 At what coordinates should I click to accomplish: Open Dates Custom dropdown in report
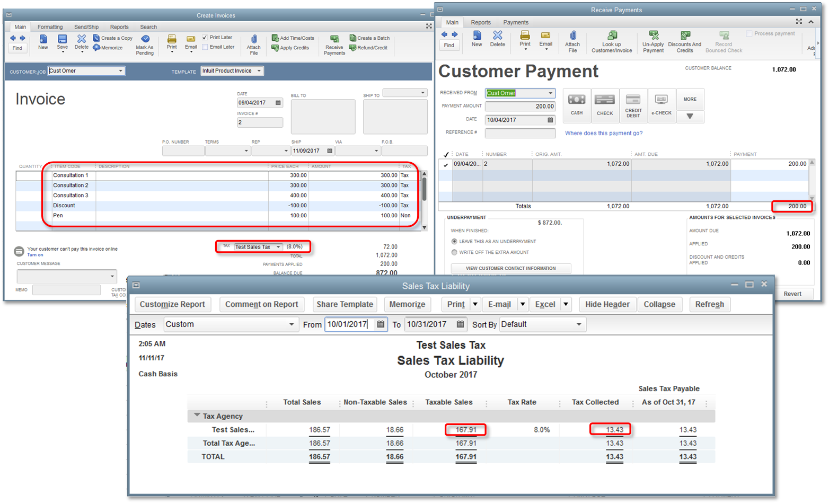[292, 324]
